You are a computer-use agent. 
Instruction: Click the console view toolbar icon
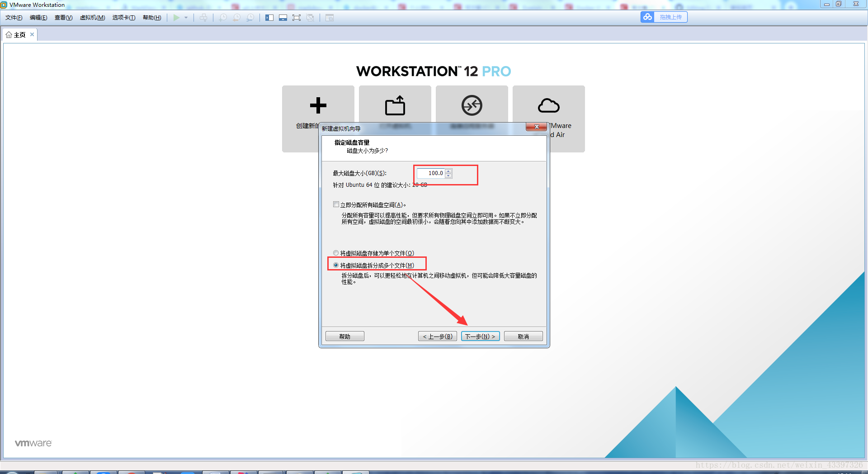(x=330, y=18)
